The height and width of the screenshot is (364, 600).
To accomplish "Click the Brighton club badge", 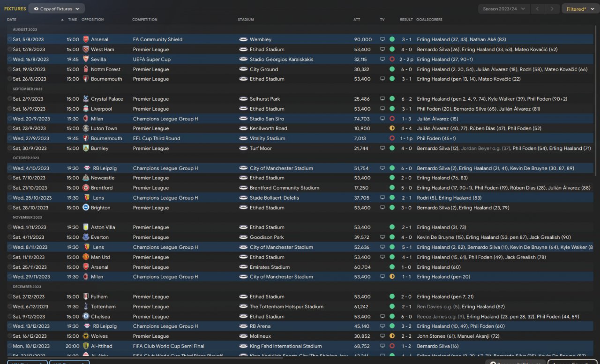I will coord(86,208).
